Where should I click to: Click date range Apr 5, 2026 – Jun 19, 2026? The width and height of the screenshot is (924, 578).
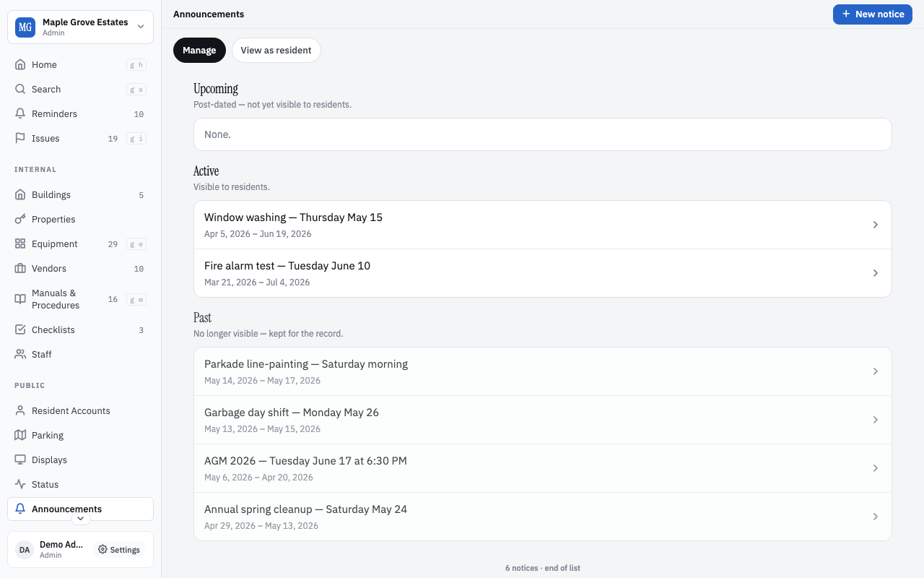pos(258,234)
